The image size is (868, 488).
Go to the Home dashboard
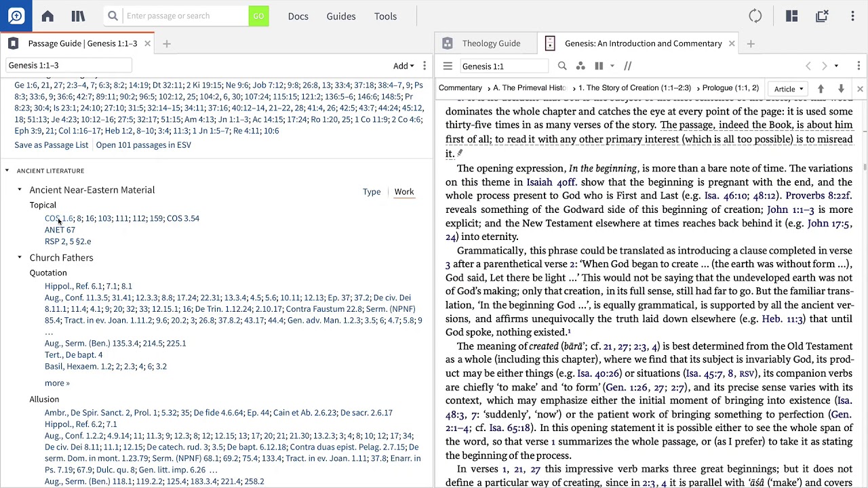point(47,16)
